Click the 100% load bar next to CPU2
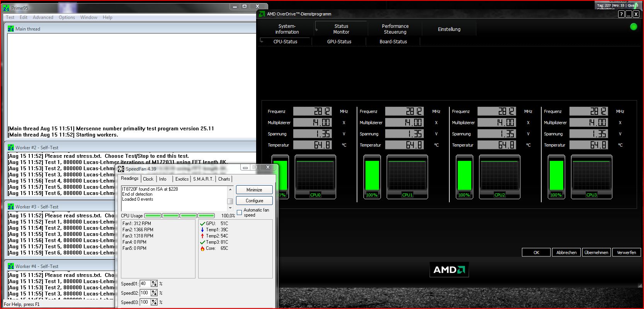Image resolution: width=644 pixels, height=309 pixels. [464, 177]
